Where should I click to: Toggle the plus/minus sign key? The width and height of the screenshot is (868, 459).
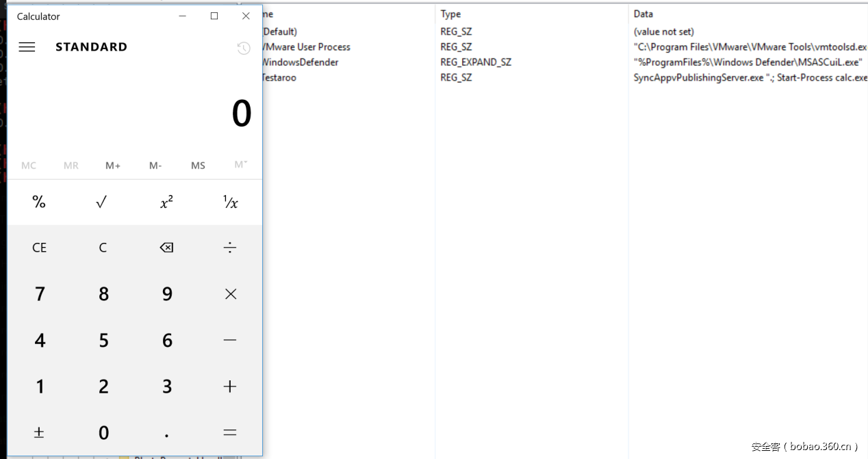39,432
